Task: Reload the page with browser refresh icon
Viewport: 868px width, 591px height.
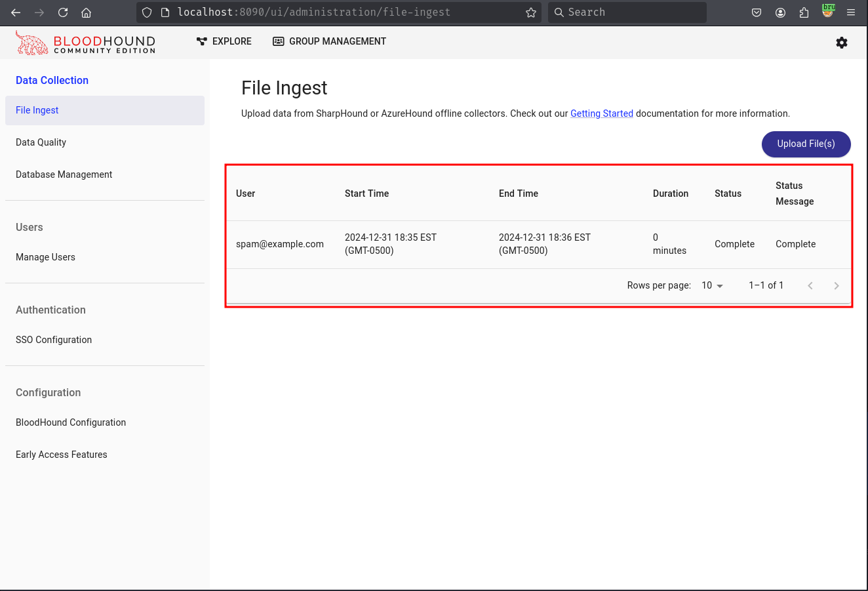Action: (63, 12)
